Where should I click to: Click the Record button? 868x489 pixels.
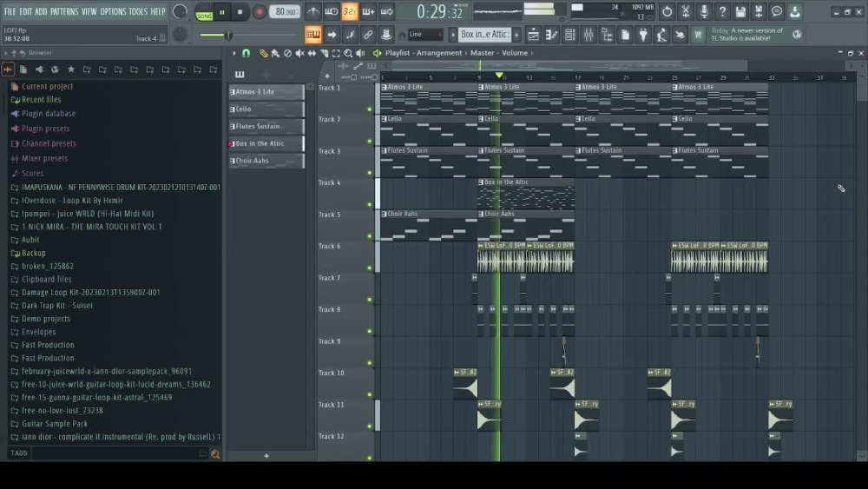[x=259, y=11]
